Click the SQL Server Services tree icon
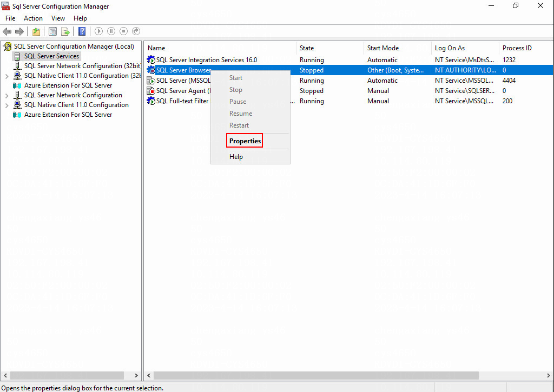554x392 pixels. [x=17, y=56]
